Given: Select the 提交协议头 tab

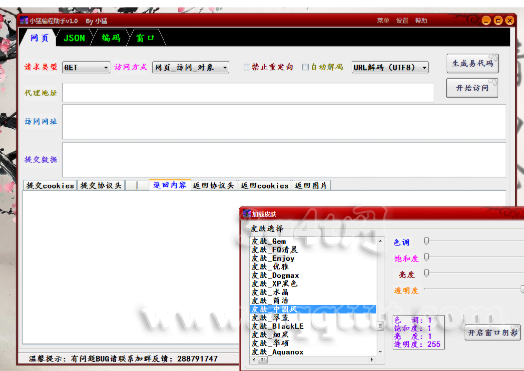Looking at the screenshot, I should pyautogui.click(x=101, y=186).
